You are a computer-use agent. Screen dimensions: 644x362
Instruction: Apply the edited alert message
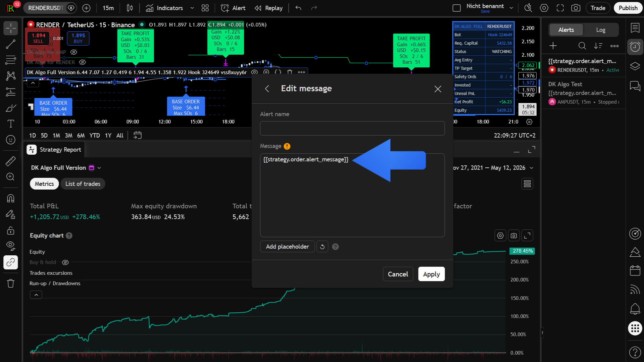click(x=431, y=274)
